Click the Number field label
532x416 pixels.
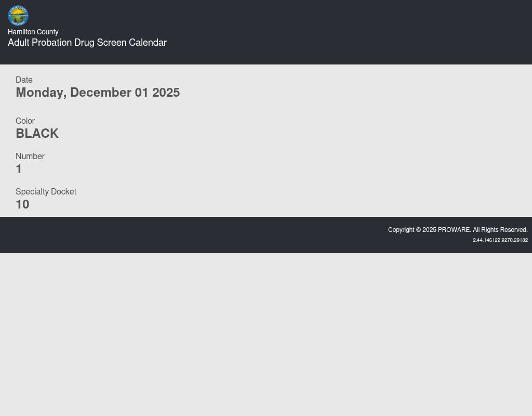click(x=30, y=157)
